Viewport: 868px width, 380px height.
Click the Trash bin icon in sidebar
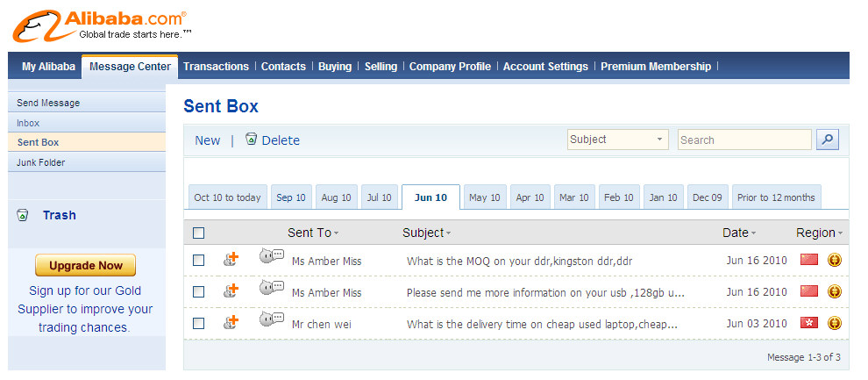click(x=23, y=215)
